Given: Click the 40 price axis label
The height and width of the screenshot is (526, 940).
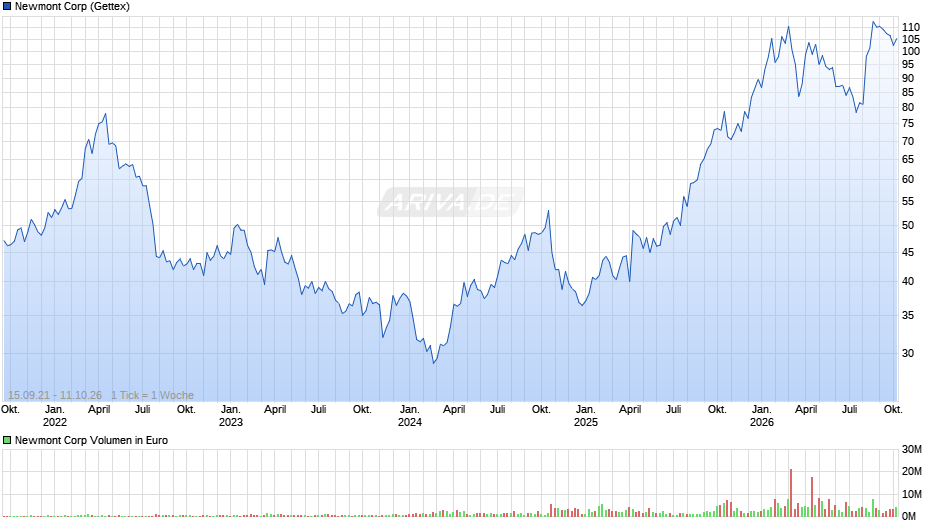Looking at the screenshot, I should click(x=908, y=281).
